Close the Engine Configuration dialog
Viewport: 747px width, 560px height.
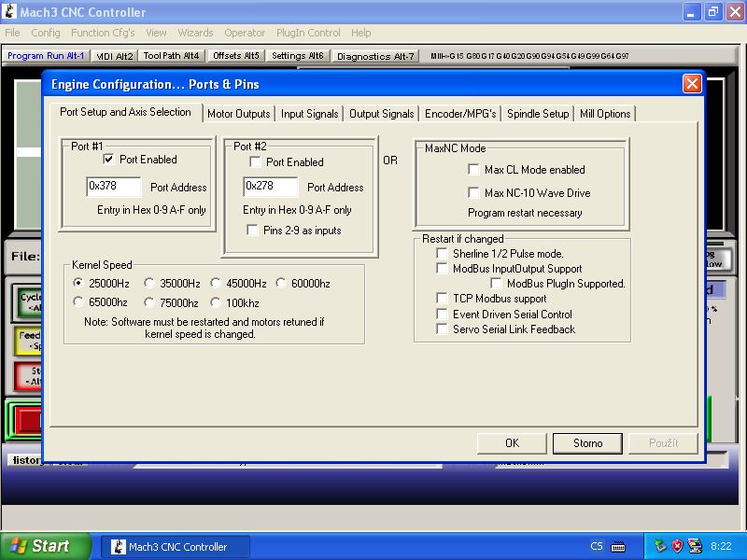(691, 84)
